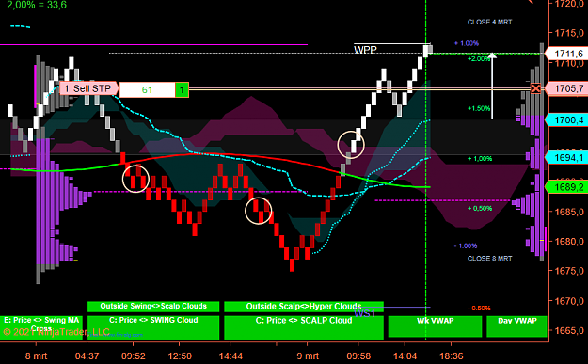588x364 pixels.
Task: Select the cyan 1700,4 price marker
Action: tap(565, 120)
